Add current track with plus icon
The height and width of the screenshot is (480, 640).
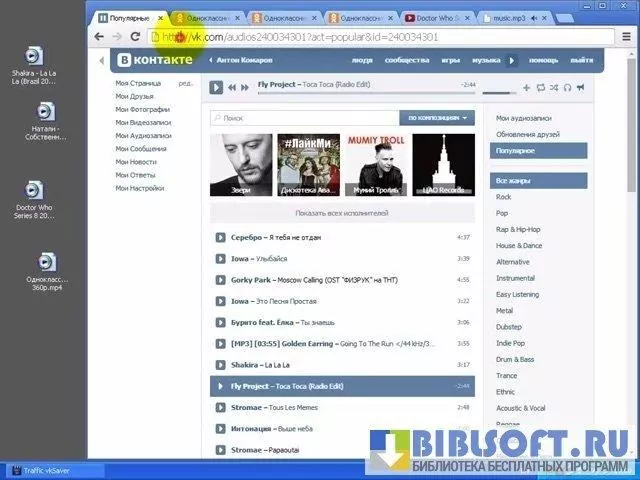pyautogui.click(x=527, y=88)
